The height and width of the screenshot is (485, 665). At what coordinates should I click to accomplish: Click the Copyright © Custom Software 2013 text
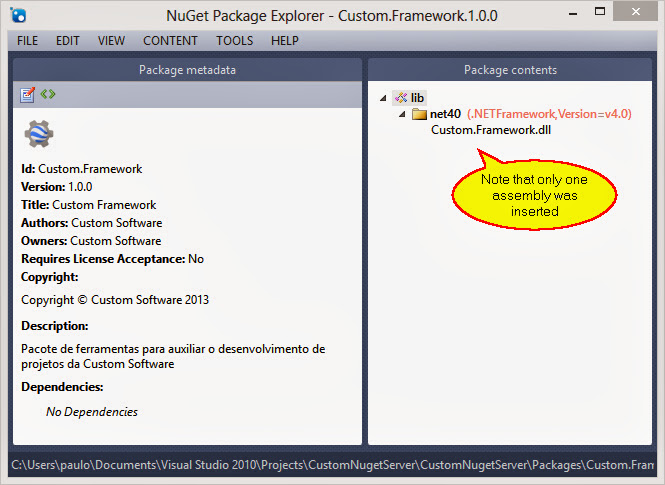(115, 300)
